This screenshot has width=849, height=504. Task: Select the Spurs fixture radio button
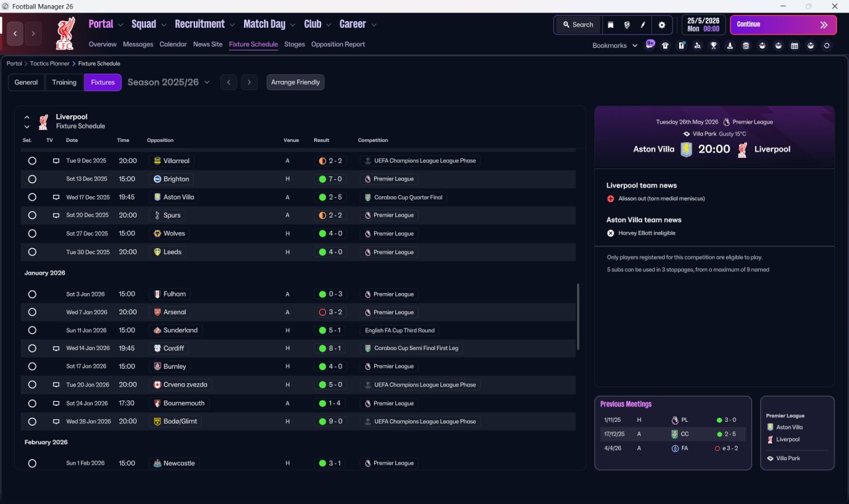32,216
